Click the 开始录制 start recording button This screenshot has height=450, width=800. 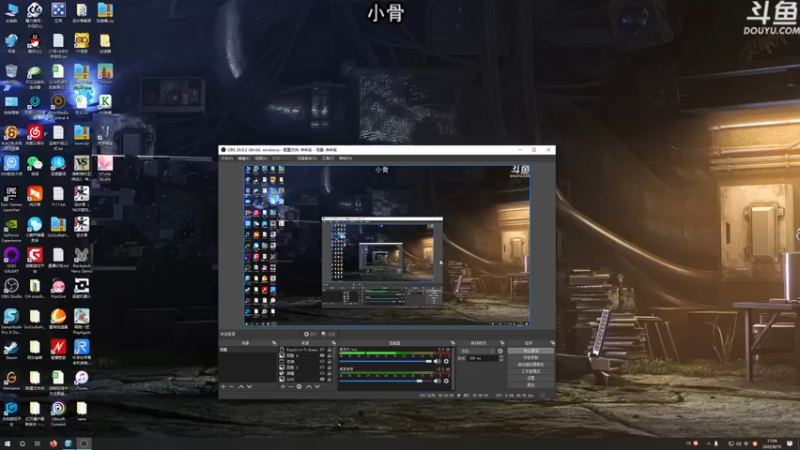(531, 358)
